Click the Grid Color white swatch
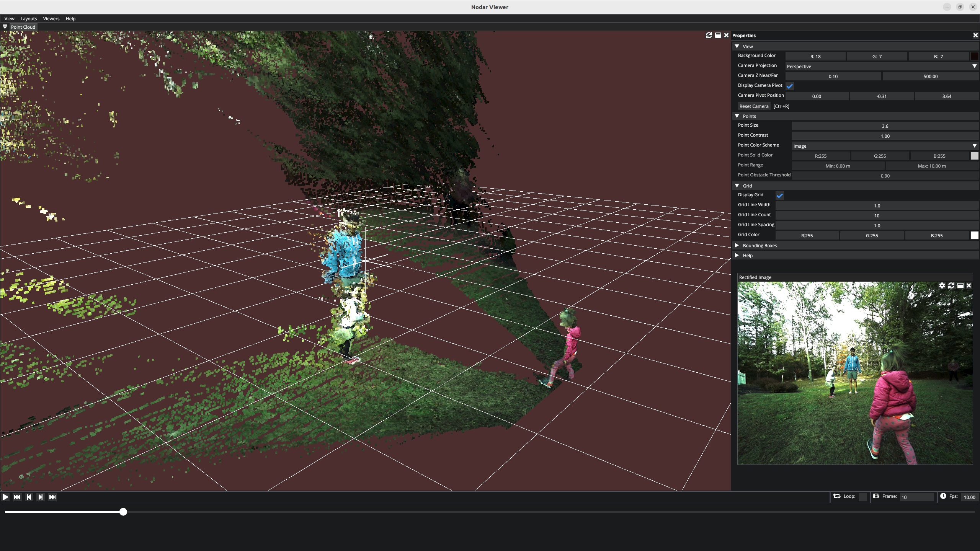The height and width of the screenshot is (551, 980). [974, 235]
